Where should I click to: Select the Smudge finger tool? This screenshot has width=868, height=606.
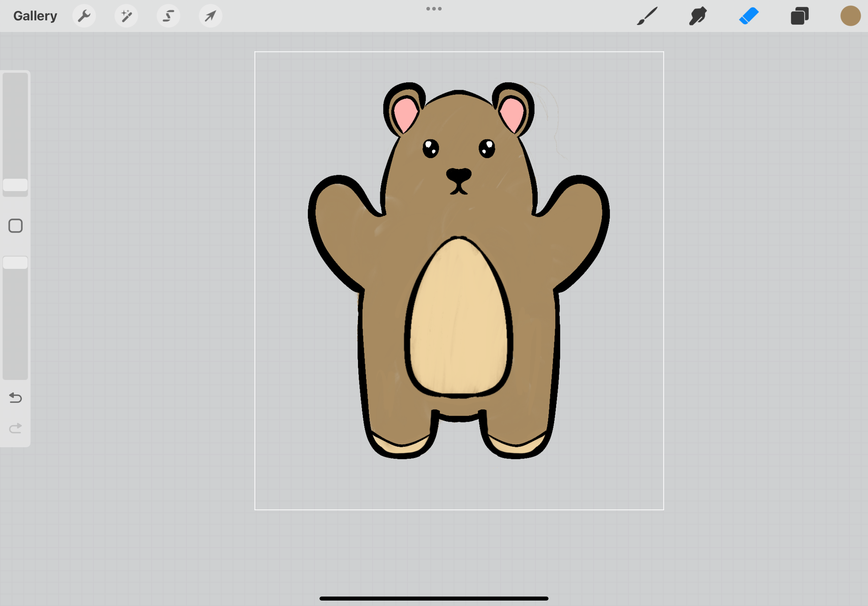click(698, 16)
